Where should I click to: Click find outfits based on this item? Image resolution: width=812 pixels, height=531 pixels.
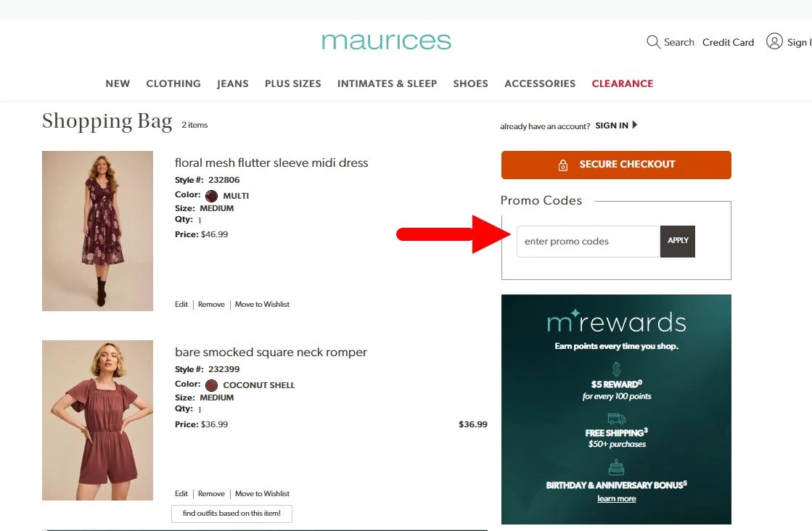click(231, 514)
